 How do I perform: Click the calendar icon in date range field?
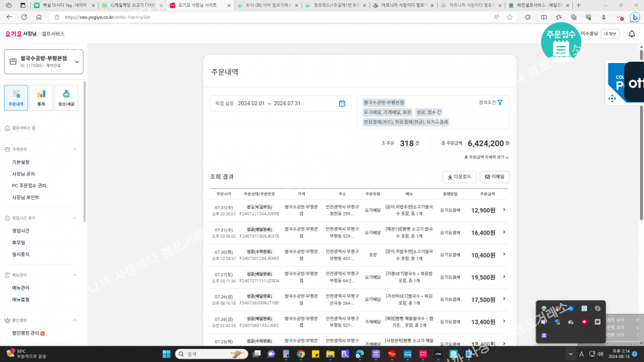(x=342, y=103)
